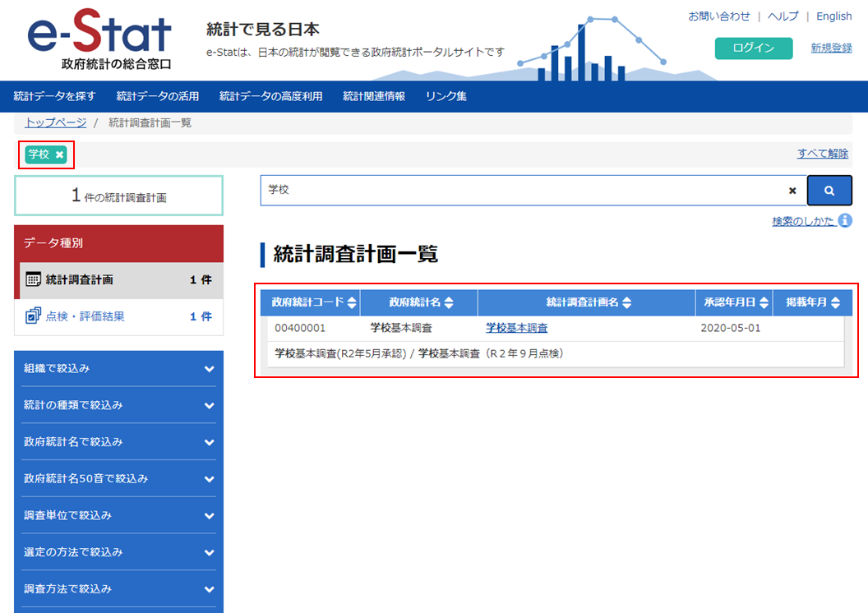The height and width of the screenshot is (613, 868).
Task: Clear the search box text
Action: [x=792, y=191]
